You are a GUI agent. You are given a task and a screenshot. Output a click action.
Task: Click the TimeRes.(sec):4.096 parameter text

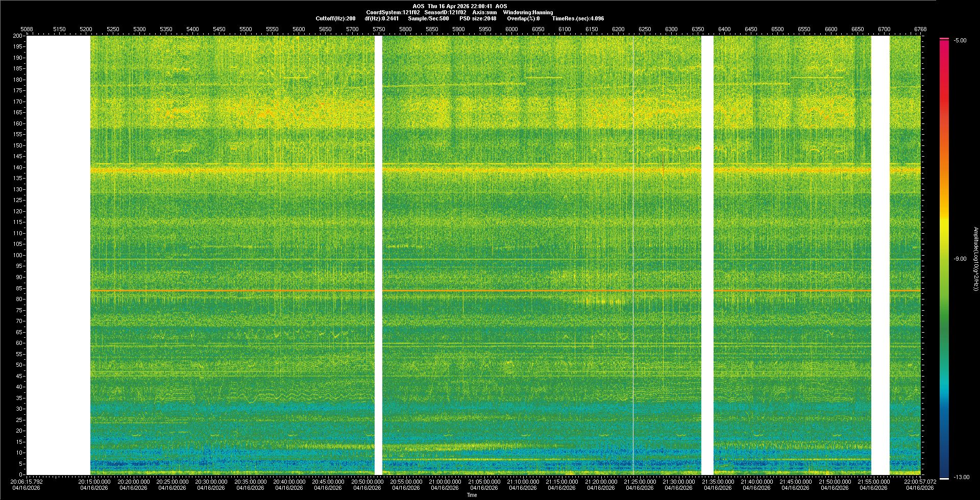578,18
